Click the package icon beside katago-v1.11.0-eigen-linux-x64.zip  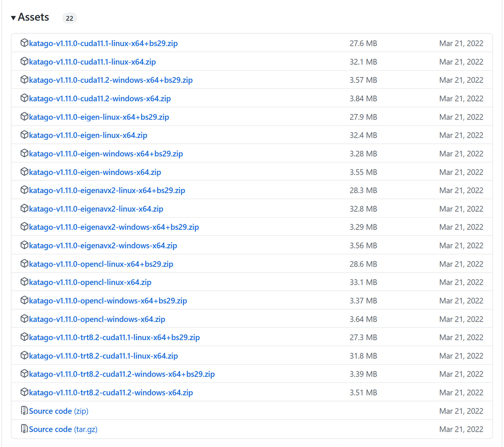[24, 135]
